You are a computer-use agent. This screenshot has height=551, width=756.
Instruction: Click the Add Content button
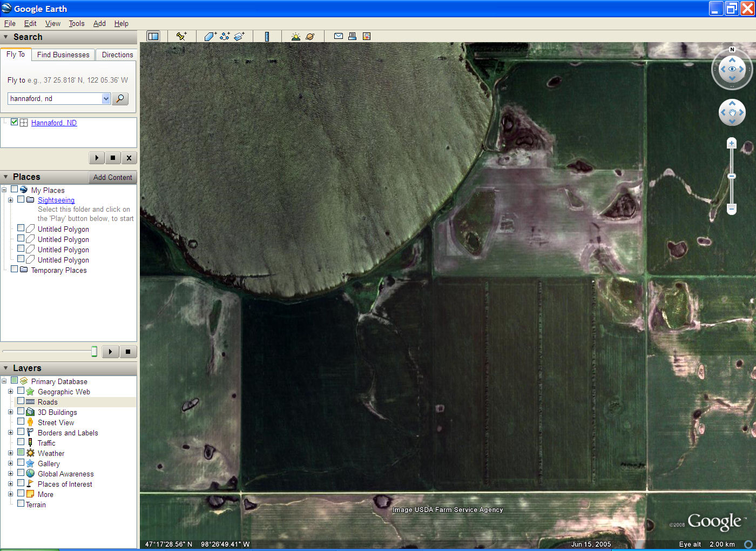[x=112, y=177]
